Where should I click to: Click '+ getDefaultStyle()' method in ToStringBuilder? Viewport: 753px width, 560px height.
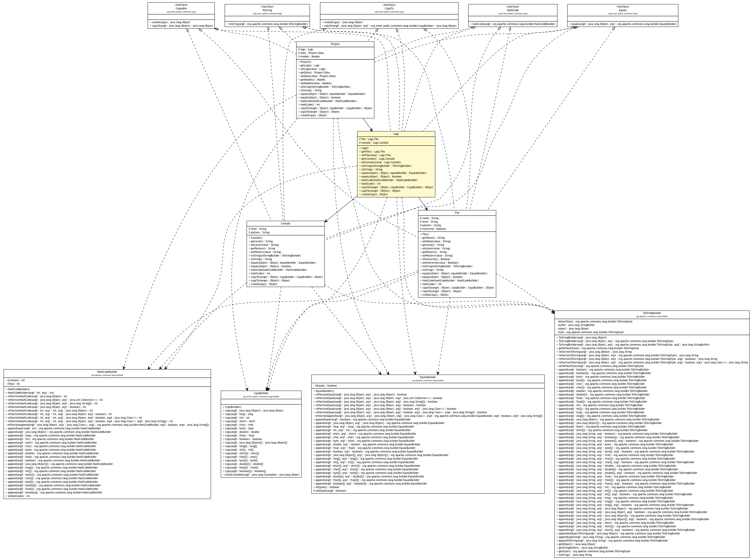coord(597,348)
